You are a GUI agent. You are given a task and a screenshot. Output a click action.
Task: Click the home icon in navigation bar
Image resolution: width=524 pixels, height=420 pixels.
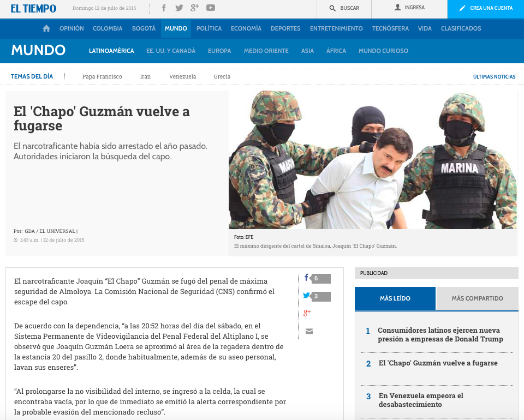46,28
